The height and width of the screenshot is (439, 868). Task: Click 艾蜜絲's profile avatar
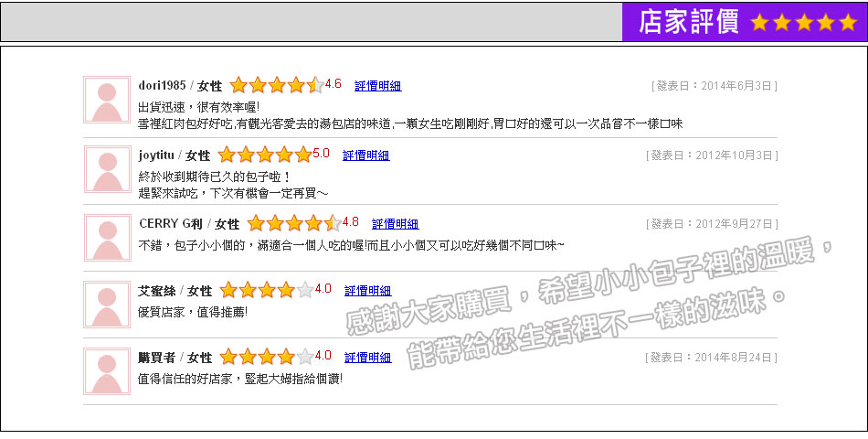pyautogui.click(x=107, y=305)
